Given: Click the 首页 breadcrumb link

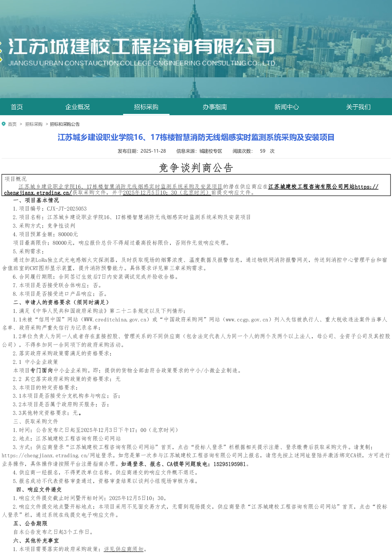Looking at the screenshot, I should click(x=12, y=124).
